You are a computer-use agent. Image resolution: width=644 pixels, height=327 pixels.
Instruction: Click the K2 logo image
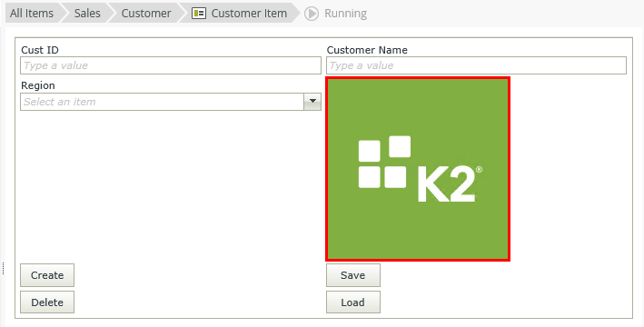click(418, 169)
